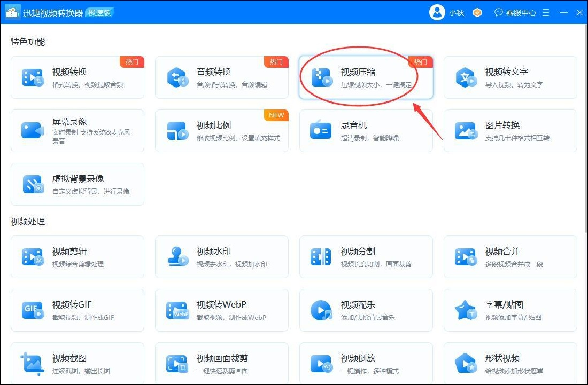Click the 视频压缩 compression icon
Viewport: 588px width, 385px height.
(x=322, y=77)
